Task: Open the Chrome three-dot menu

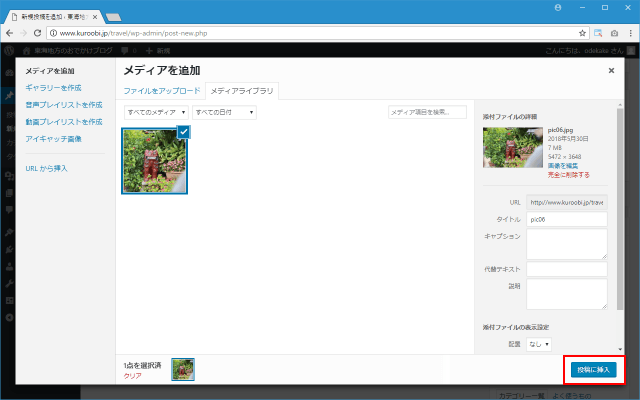Action: pyautogui.click(x=629, y=32)
